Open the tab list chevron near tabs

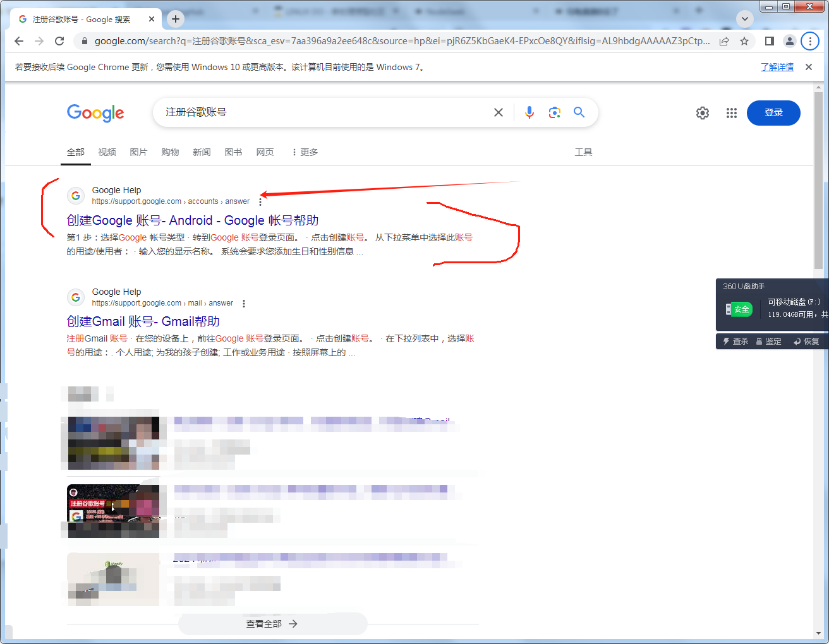click(744, 18)
